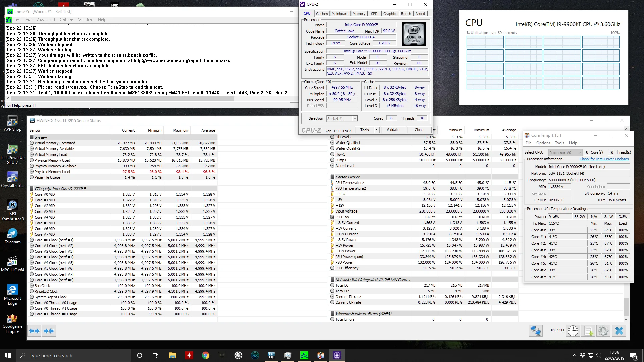Open CrystalDiskInfo desktop icon
The image size is (644, 362).
click(12, 180)
